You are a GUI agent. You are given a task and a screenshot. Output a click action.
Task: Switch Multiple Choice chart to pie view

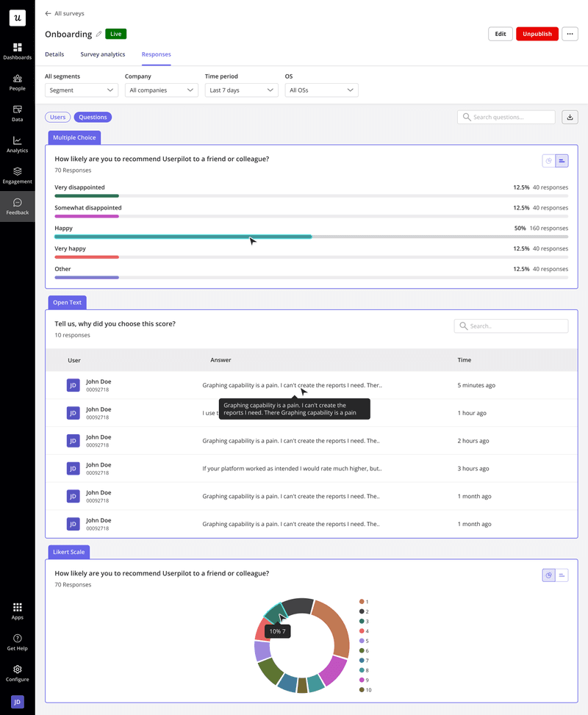[548, 161]
